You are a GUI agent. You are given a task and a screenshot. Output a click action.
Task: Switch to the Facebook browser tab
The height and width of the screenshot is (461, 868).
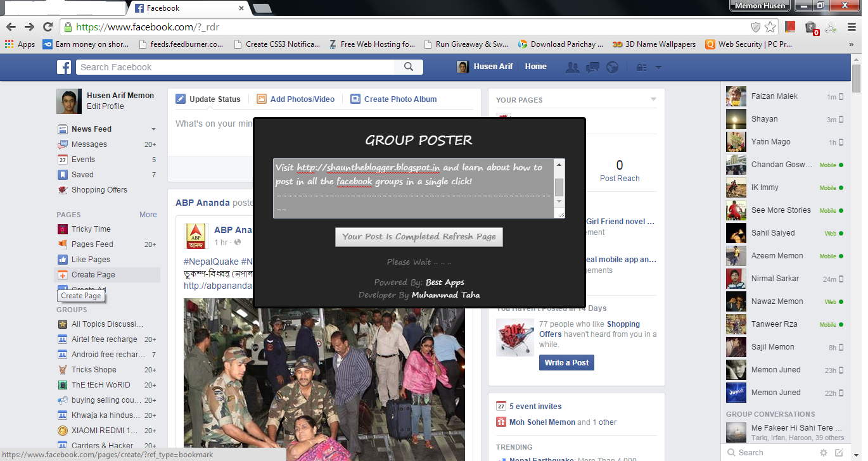click(188, 8)
